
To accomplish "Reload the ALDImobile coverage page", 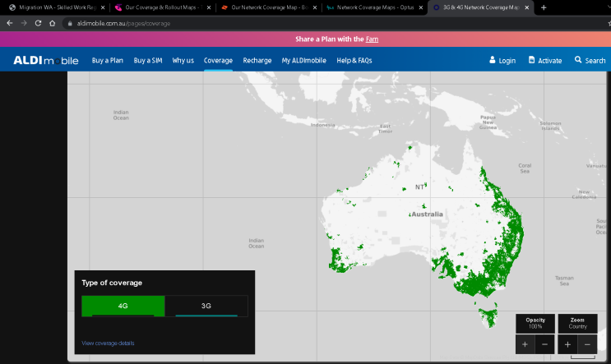I will pyautogui.click(x=38, y=23).
